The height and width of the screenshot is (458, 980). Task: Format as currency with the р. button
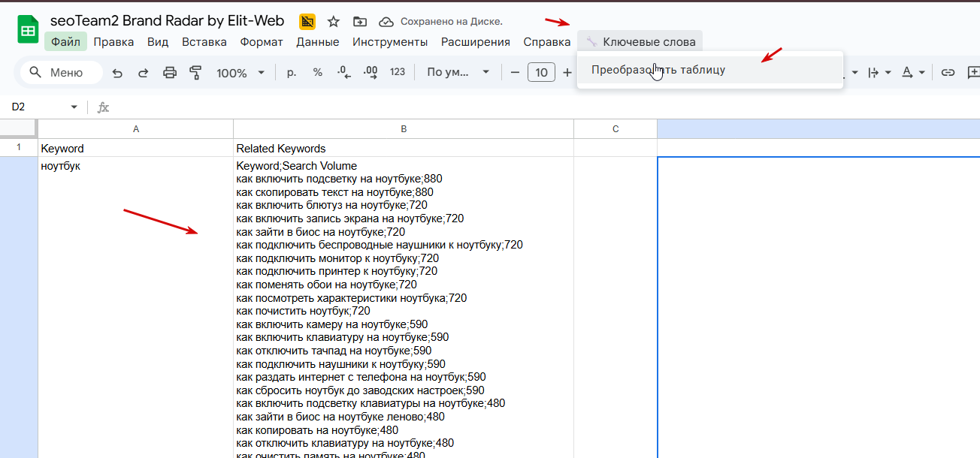pyautogui.click(x=292, y=73)
